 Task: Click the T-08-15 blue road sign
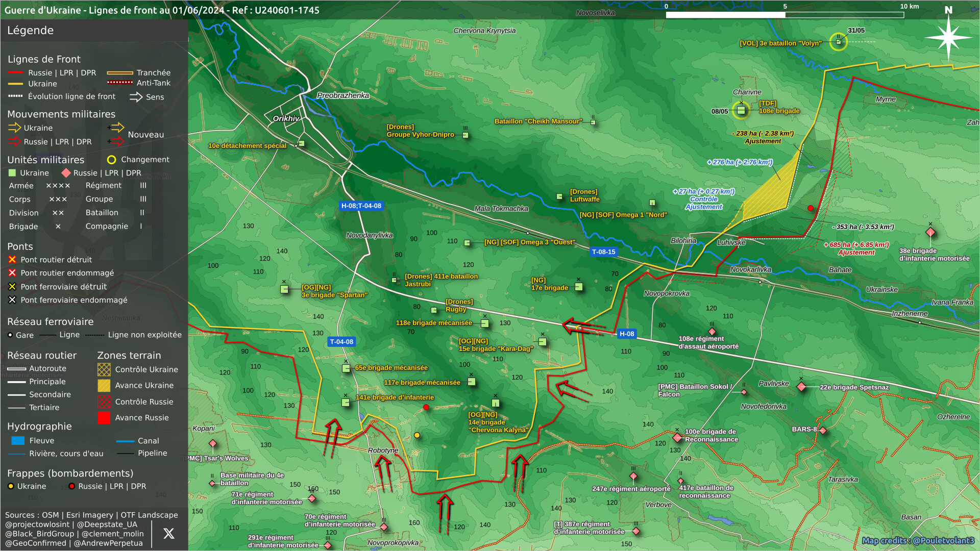(x=603, y=252)
